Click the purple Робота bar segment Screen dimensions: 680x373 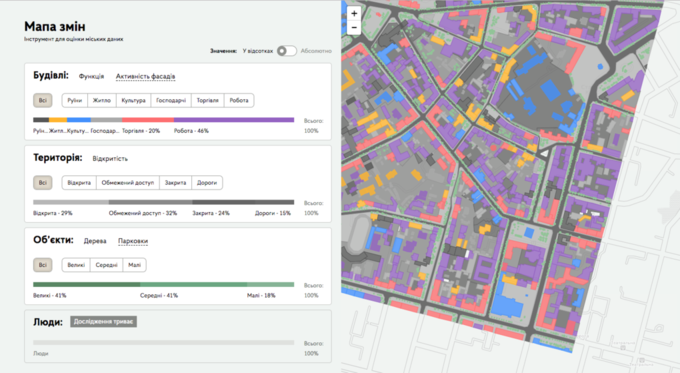coord(234,120)
